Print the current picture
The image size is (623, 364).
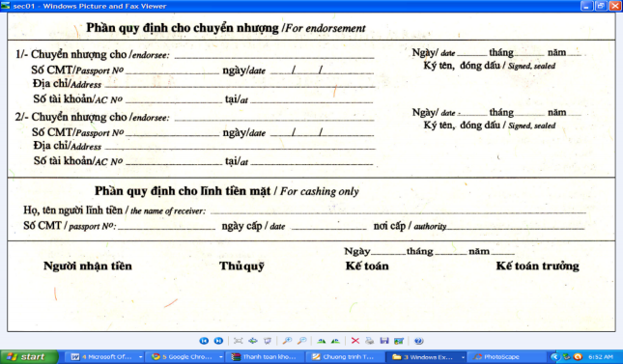(370, 341)
